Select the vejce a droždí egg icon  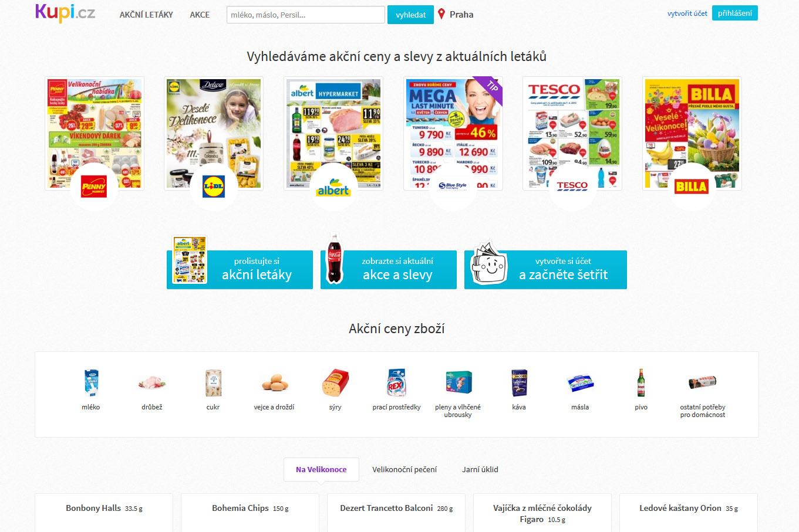tap(274, 384)
